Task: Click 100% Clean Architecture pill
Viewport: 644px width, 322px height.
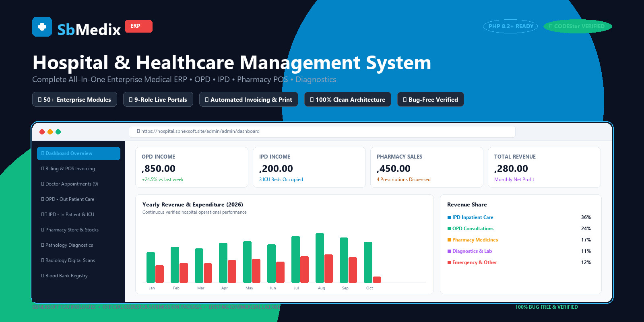Action: pyautogui.click(x=348, y=99)
